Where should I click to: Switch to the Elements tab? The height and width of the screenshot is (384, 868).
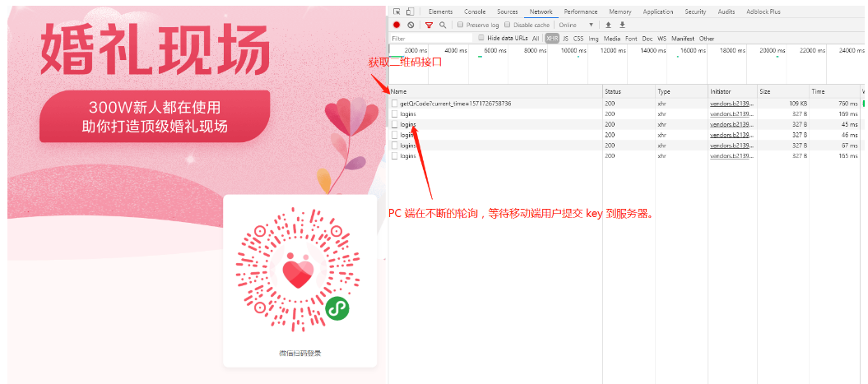[x=440, y=12]
